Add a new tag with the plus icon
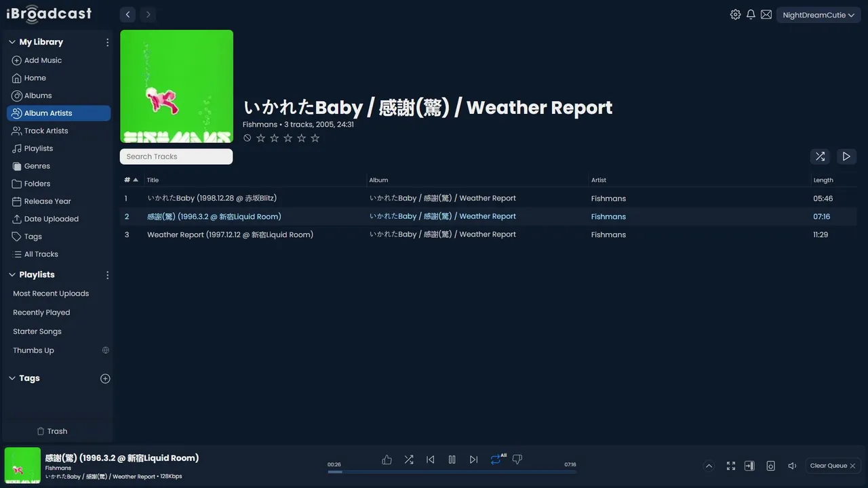Screen dimensions: 868x488 click(105, 379)
